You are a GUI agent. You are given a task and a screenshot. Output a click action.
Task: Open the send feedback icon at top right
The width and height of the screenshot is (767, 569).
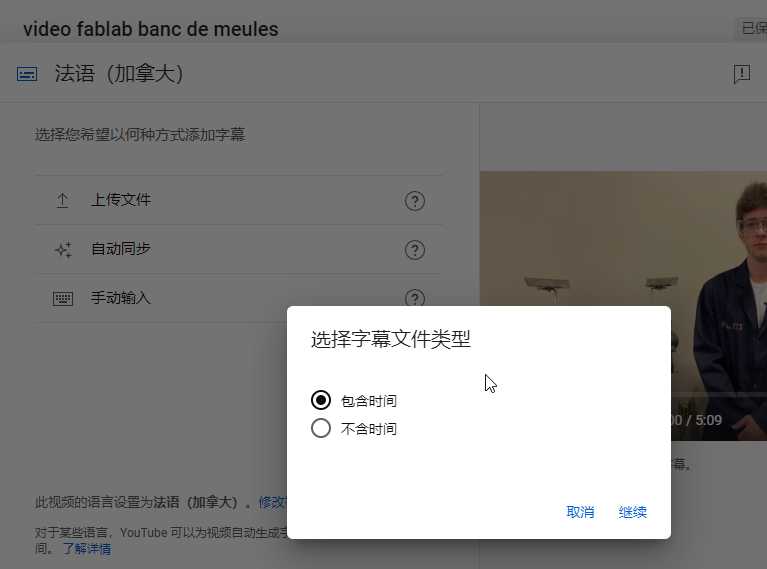pos(742,74)
